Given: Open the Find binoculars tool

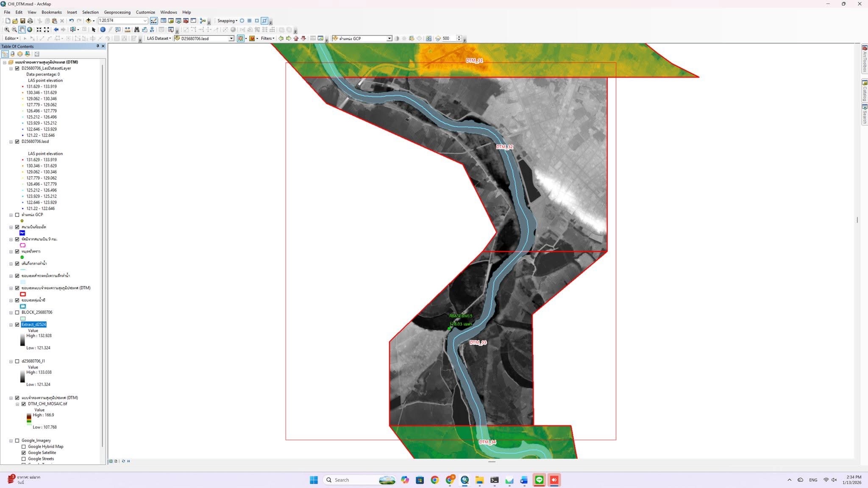Looking at the screenshot, I should 136,30.
